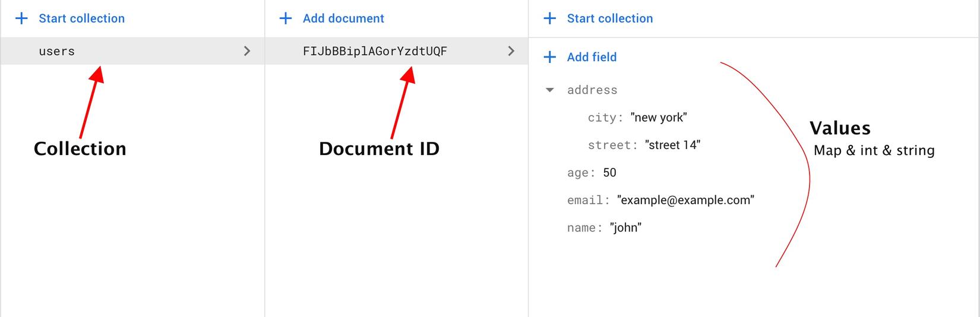Click Start collection in the left panel
This screenshot has width=980, height=317.
pyautogui.click(x=81, y=18)
